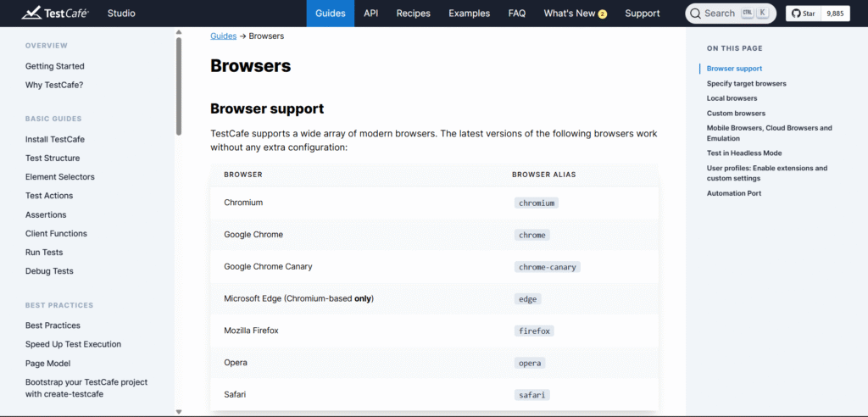Click the TestCafe logo

[x=55, y=13]
